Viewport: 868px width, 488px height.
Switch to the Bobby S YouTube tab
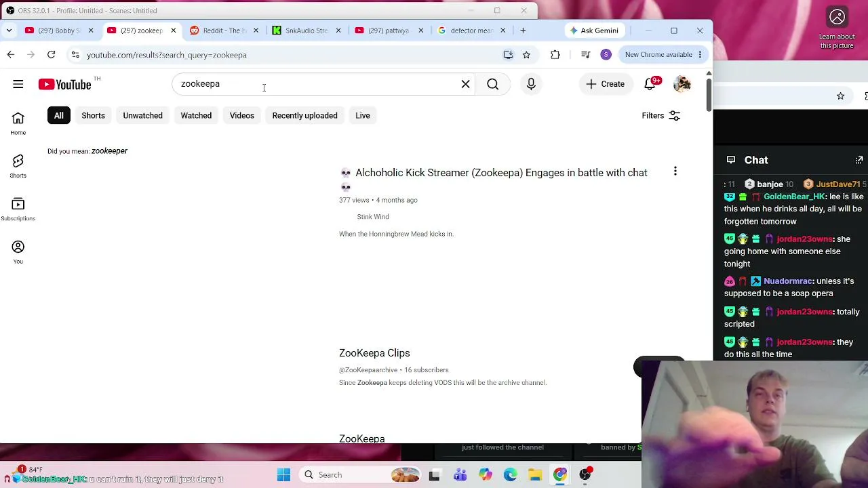(59, 30)
